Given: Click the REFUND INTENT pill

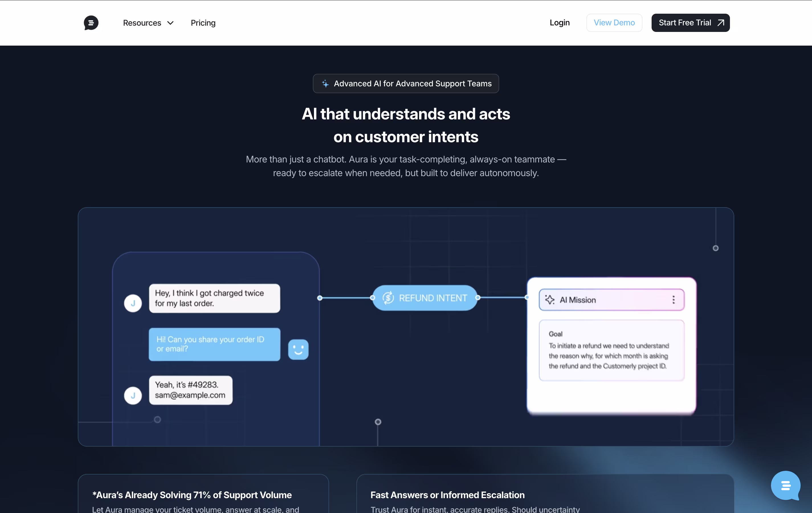Looking at the screenshot, I should (x=425, y=298).
